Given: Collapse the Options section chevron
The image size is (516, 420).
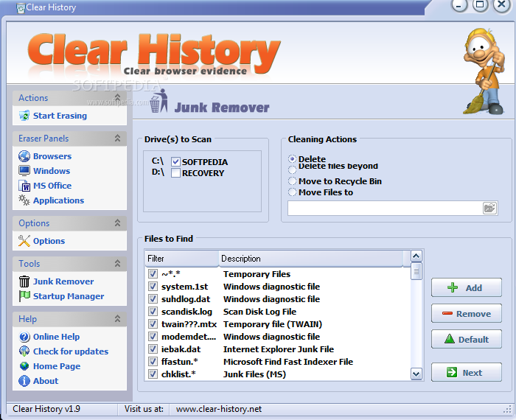Looking at the screenshot, I should click(x=117, y=223).
